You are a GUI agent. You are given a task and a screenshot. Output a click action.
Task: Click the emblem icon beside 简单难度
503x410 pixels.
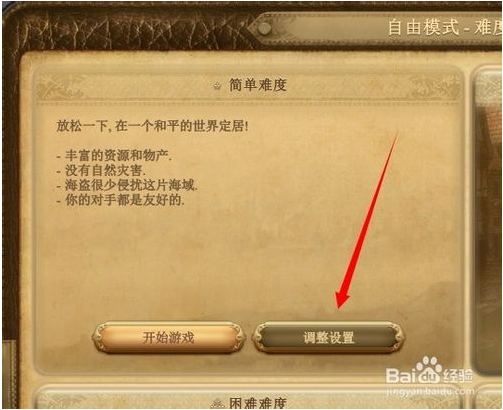tap(217, 86)
